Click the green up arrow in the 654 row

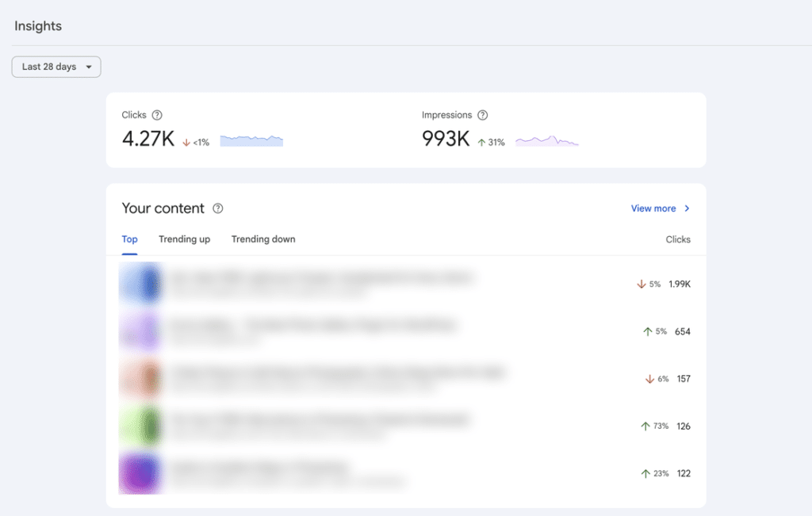pos(647,332)
